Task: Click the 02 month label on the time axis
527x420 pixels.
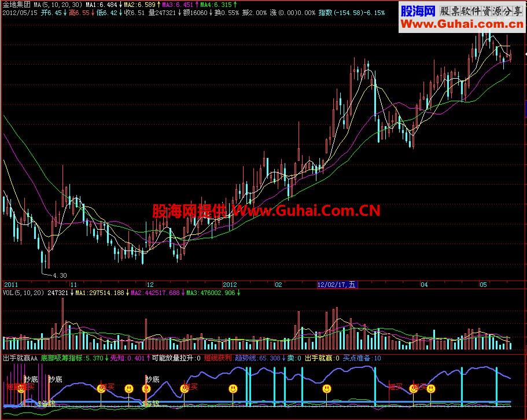Action: pos(278,285)
